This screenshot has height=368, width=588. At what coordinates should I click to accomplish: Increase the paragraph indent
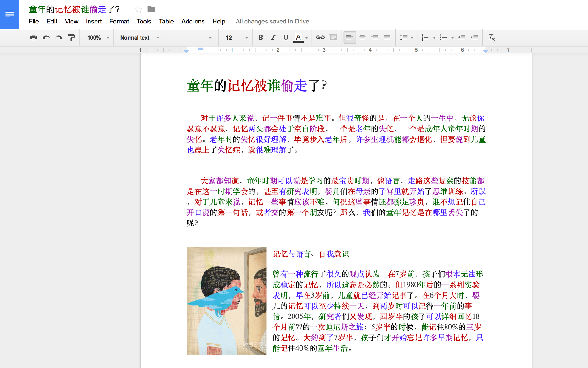(x=474, y=37)
